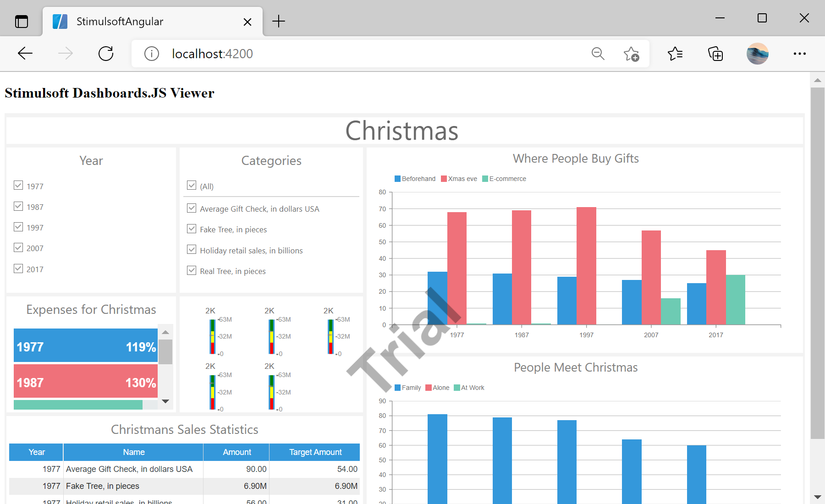The height and width of the screenshot is (504, 825).
Task: Click the 1977 Xmas eve red bar
Action: (x=457, y=268)
